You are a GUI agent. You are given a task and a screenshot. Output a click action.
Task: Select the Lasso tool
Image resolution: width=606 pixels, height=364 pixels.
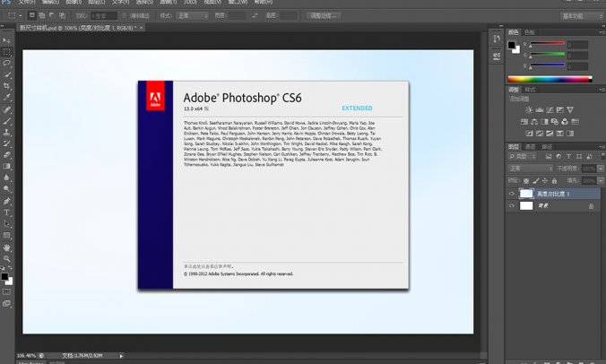point(6,63)
